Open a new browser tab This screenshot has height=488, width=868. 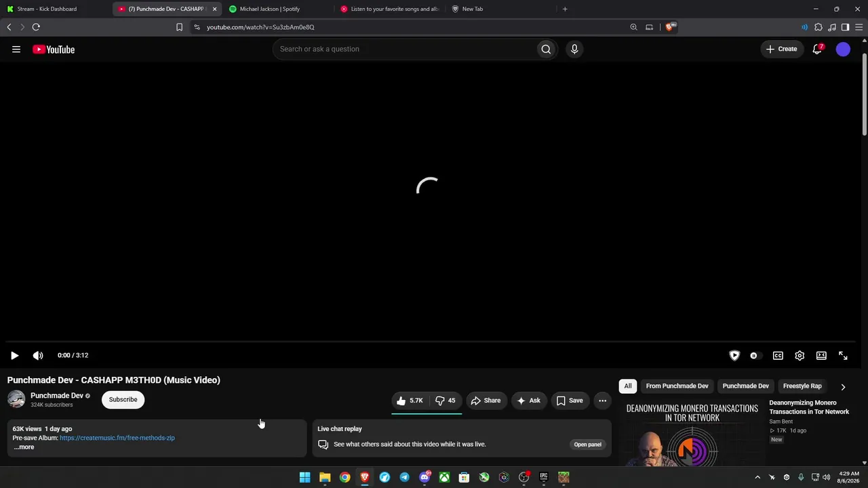coord(565,9)
